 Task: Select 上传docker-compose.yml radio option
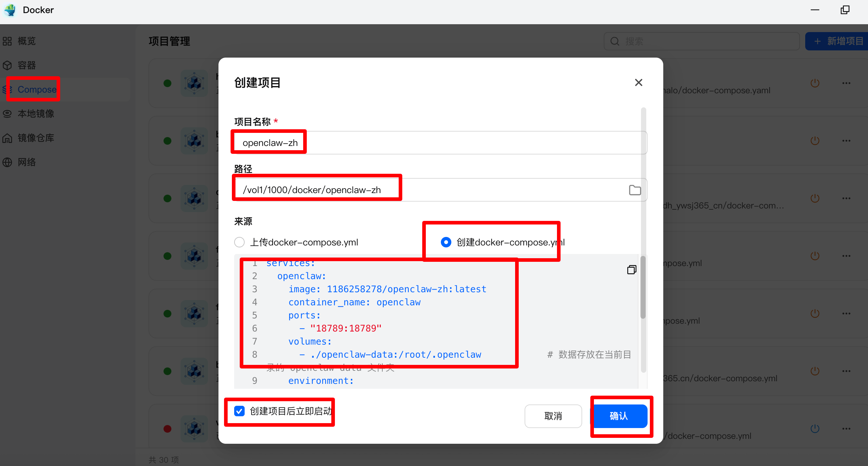tap(239, 242)
